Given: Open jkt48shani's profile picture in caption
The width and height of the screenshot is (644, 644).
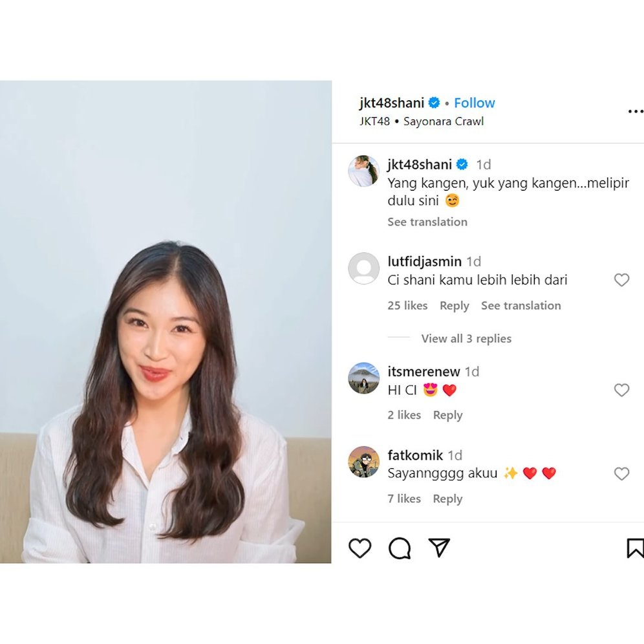Looking at the screenshot, I should [363, 171].
